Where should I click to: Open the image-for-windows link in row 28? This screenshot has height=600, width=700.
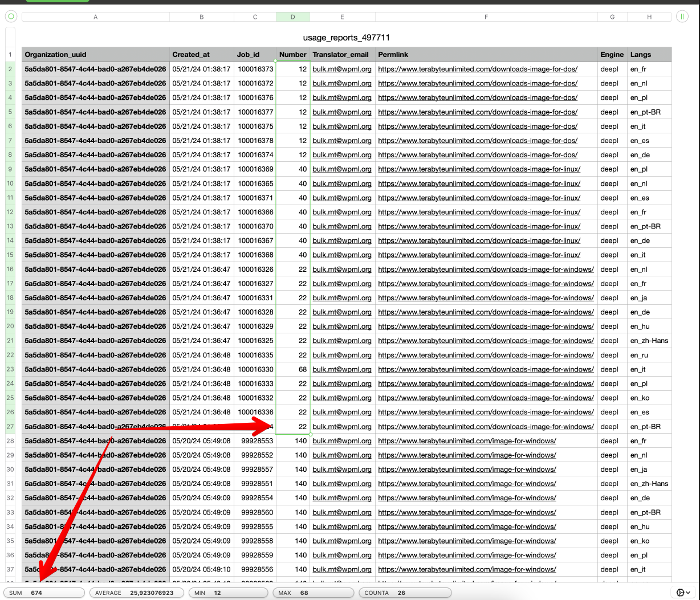coord(467,440)
